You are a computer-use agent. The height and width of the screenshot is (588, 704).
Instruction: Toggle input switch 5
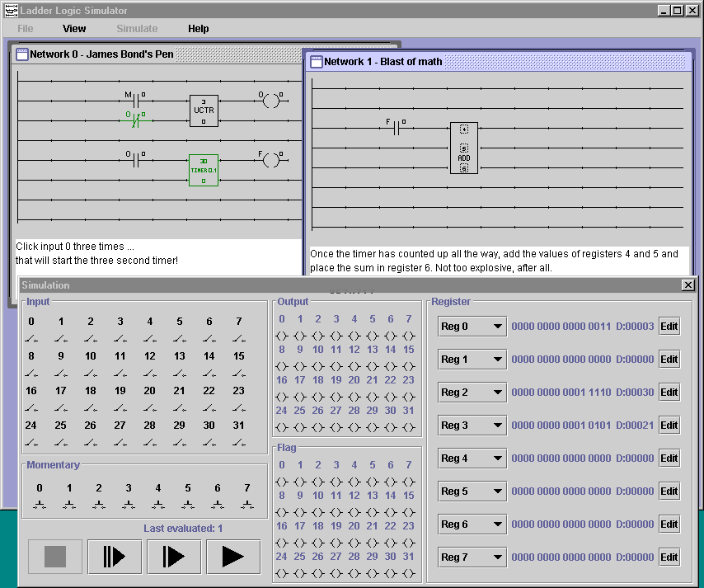pyautogui.click(x=180, y=338)
